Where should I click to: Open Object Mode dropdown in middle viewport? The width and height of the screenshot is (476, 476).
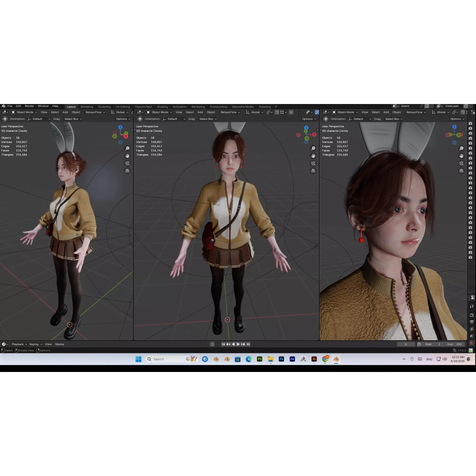(x=160, y=112)
